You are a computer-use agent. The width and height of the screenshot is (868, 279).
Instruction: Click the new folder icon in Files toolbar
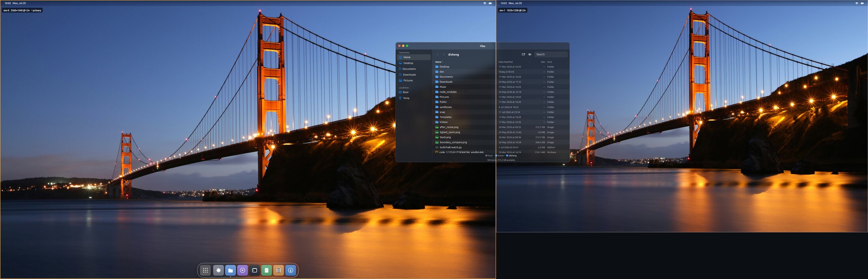523,54
